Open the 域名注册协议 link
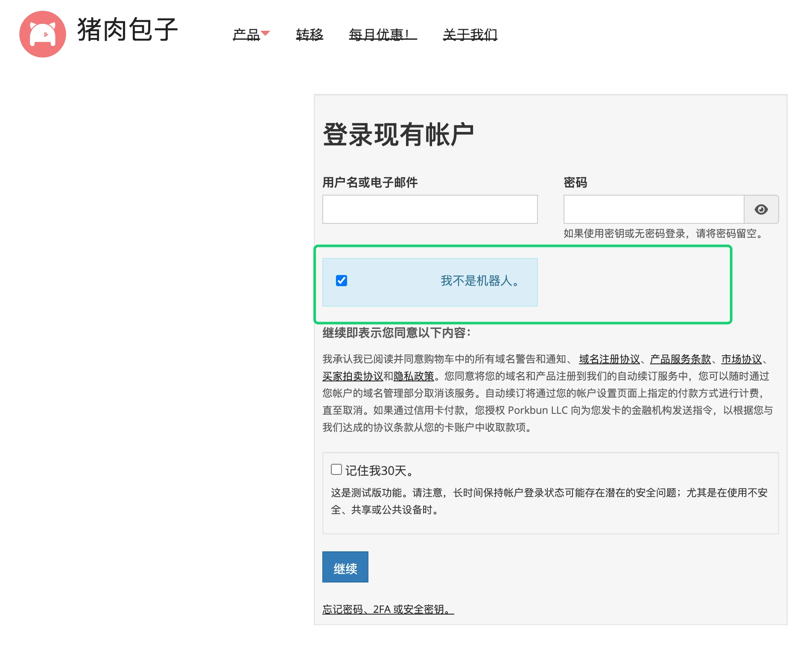This screenshot has height=650, width=812. 609,359
